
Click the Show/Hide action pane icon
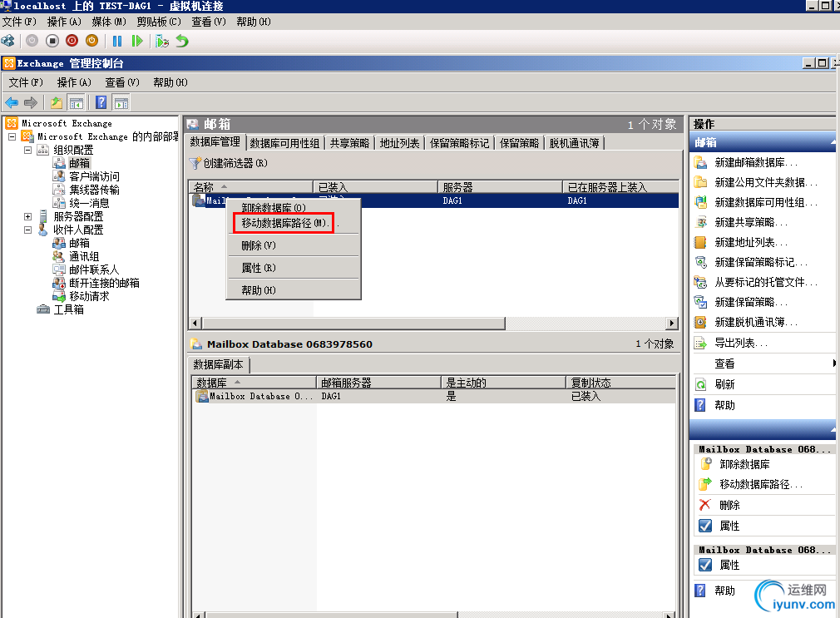coord(121,102)
